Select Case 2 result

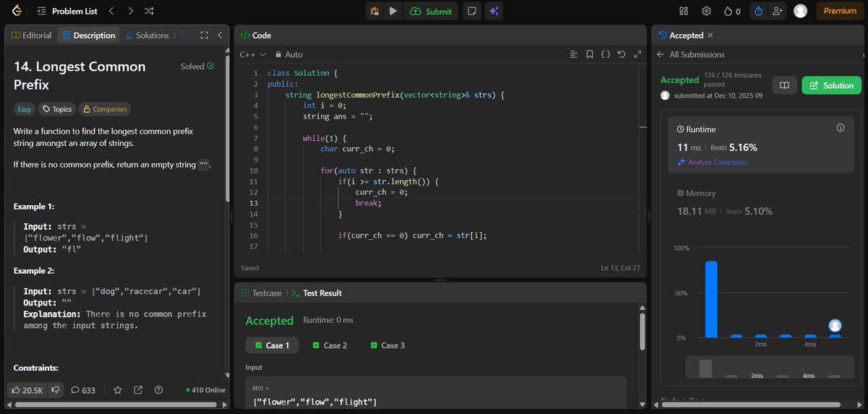(x=330, y=345)
